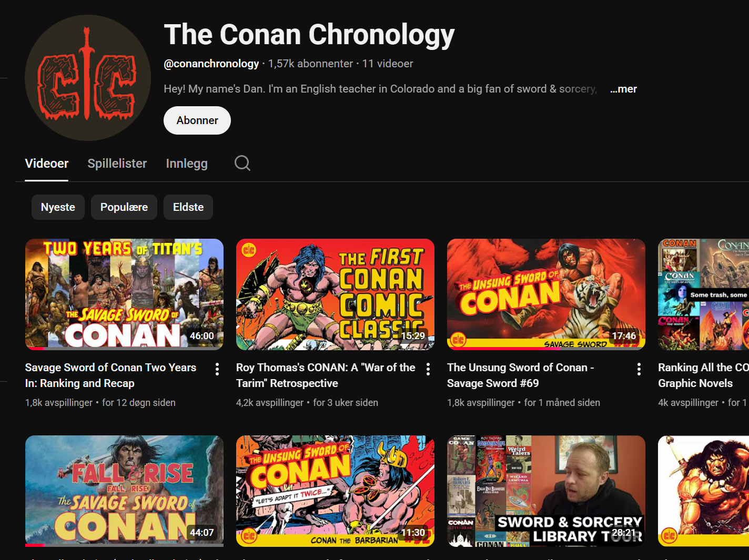Select the Nyeste sort chip
The image size is (749, 560).
point(58,207)
